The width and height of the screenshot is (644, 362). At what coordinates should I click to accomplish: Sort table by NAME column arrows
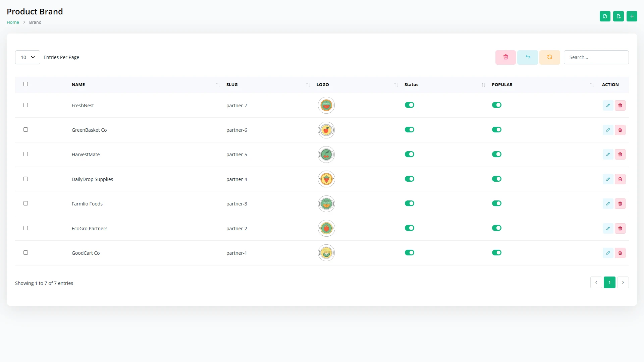[218, 85]
